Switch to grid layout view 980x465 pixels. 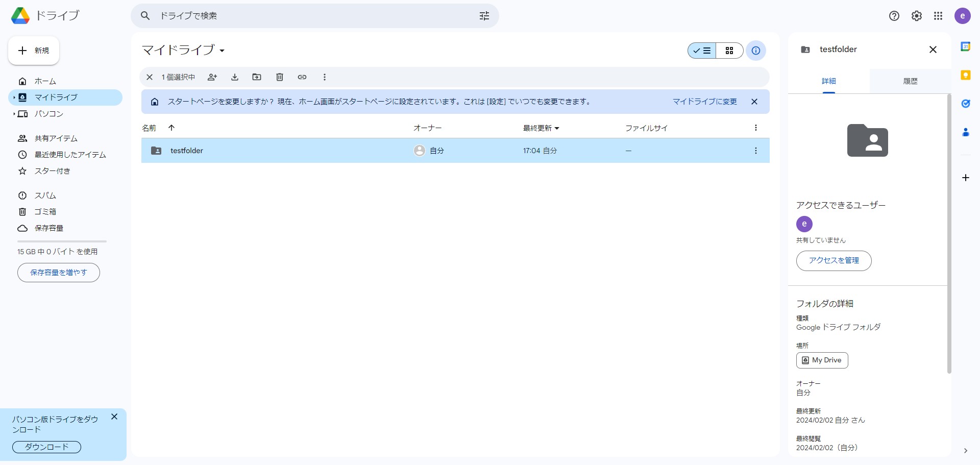(x=729, y=51)
